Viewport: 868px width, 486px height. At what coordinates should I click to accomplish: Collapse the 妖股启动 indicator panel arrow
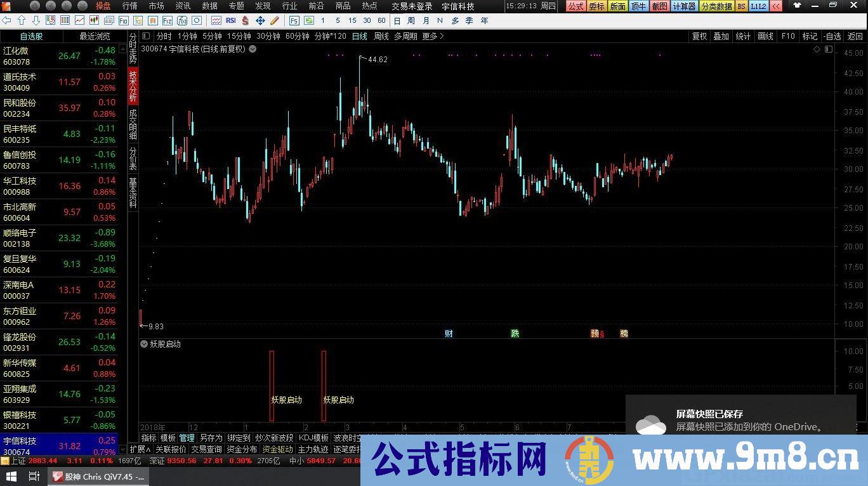[x=144, y=344]
